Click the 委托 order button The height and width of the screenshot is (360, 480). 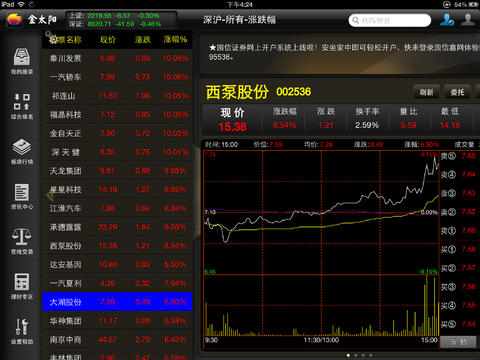tap(457, 92)
